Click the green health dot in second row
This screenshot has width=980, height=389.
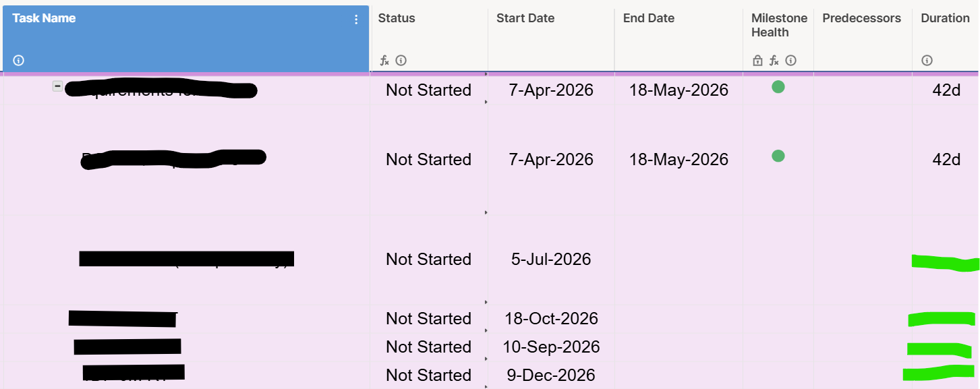tap(778, 156)
